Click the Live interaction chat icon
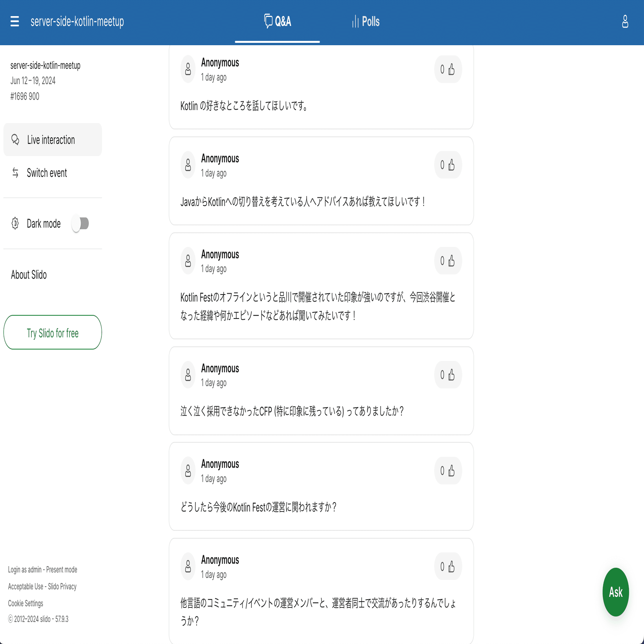Image resolution: width=644 pixels, height=644 pixels. point(15,140)
